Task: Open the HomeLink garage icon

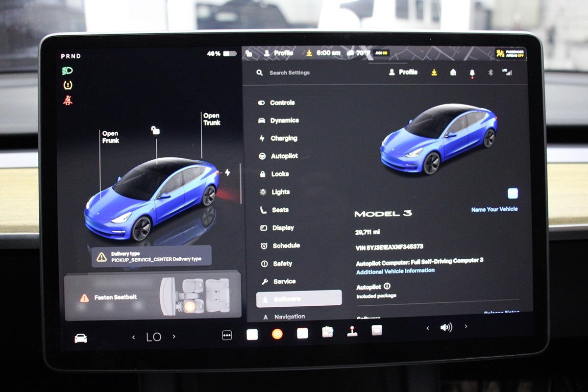Action: pyautogui.click(x=453, y=73)
